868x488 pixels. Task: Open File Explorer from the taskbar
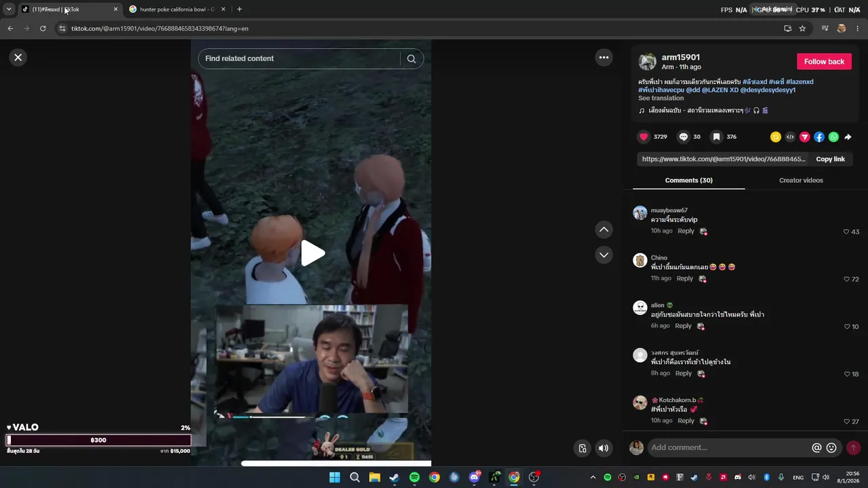point(374,477)
